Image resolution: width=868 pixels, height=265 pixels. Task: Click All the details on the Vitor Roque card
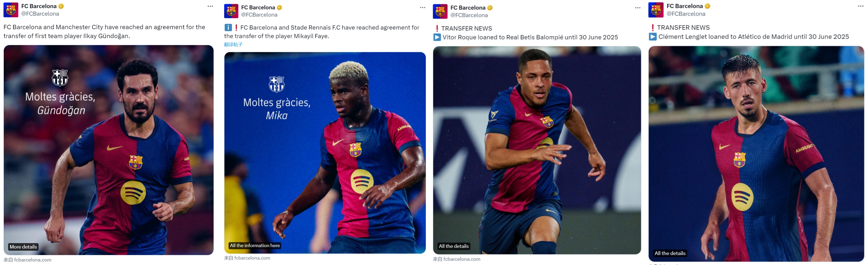454,246
